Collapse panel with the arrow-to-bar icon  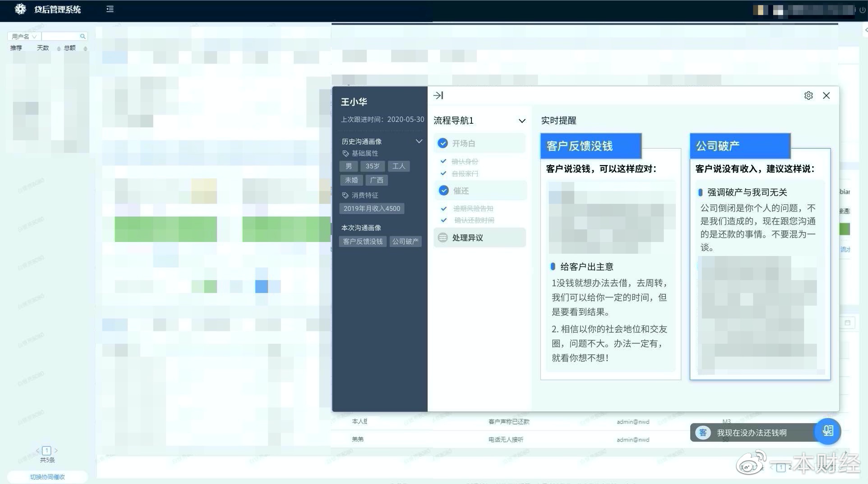tap(438, 95)
